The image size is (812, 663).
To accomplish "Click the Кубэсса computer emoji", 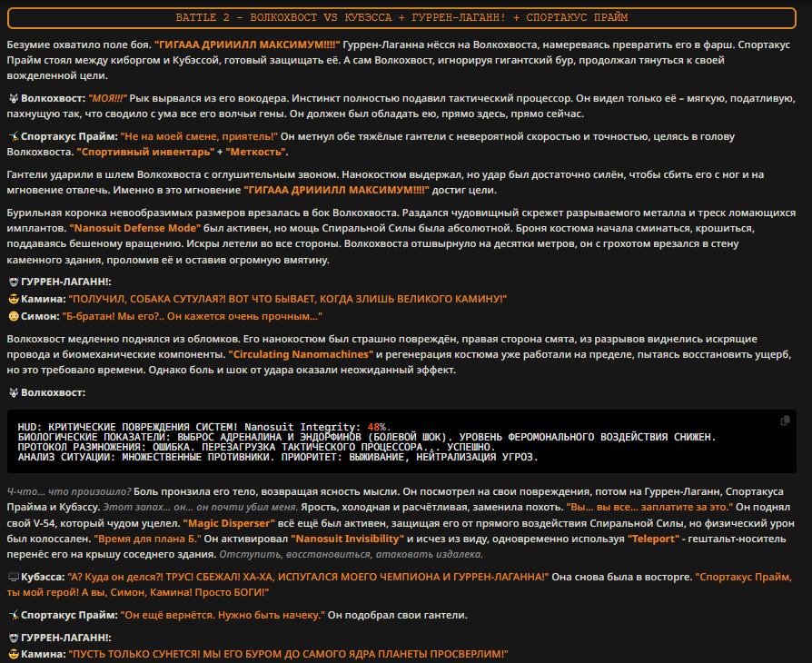I will click(x=14, y=577).
